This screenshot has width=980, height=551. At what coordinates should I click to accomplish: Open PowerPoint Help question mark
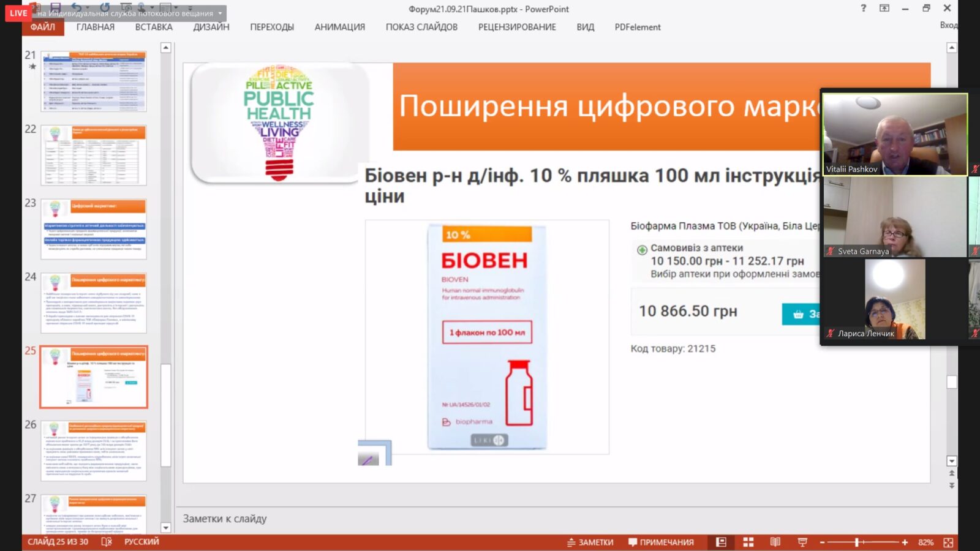tap(863, 8)
